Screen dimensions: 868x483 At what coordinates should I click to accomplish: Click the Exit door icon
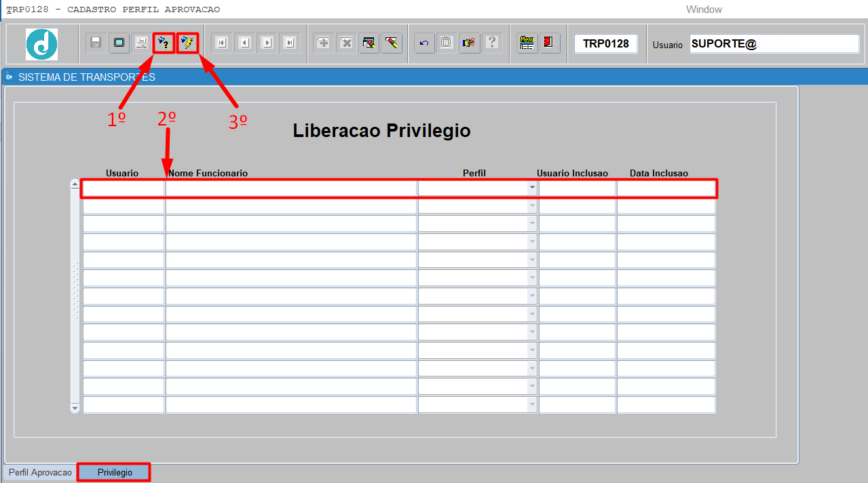pyautogui.click(x=549, y=43)
